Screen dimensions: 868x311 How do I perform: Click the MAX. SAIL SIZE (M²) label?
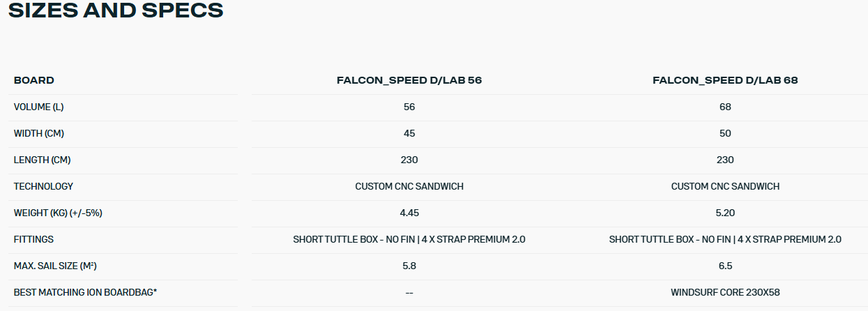(57, 266)
